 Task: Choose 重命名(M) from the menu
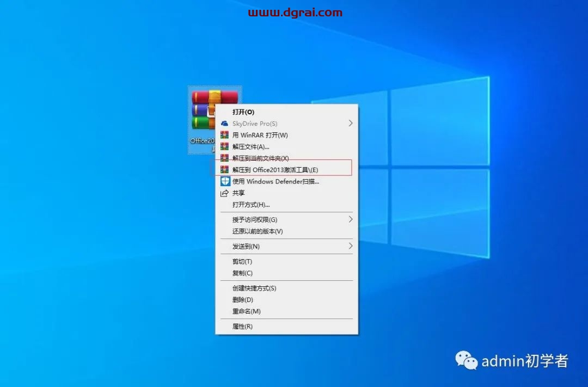pos(286,311)
